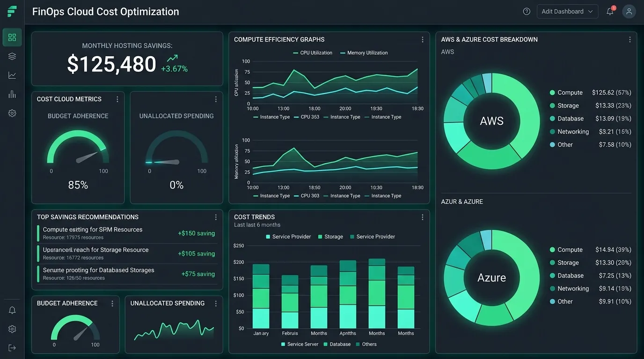Select Upsrancenl reach for Storage Resource recommendation
Viewport: 644px width, 359px height.
click(127, 253)
